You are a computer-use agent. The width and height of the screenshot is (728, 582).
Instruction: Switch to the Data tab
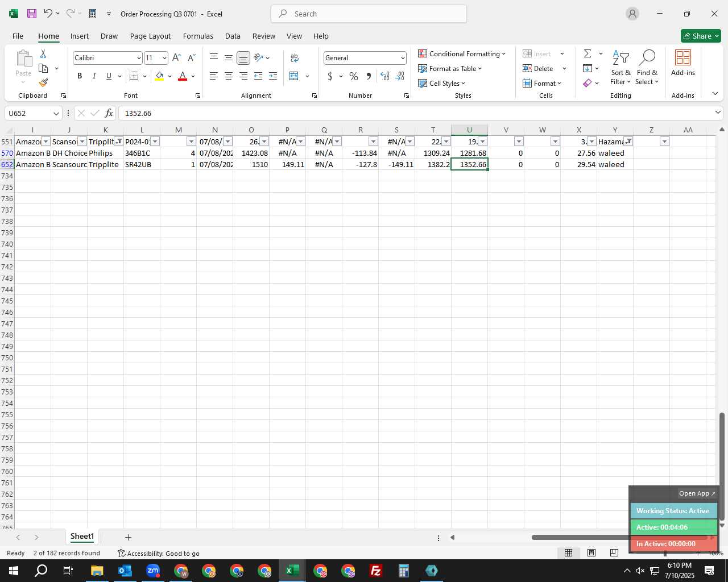233,36
